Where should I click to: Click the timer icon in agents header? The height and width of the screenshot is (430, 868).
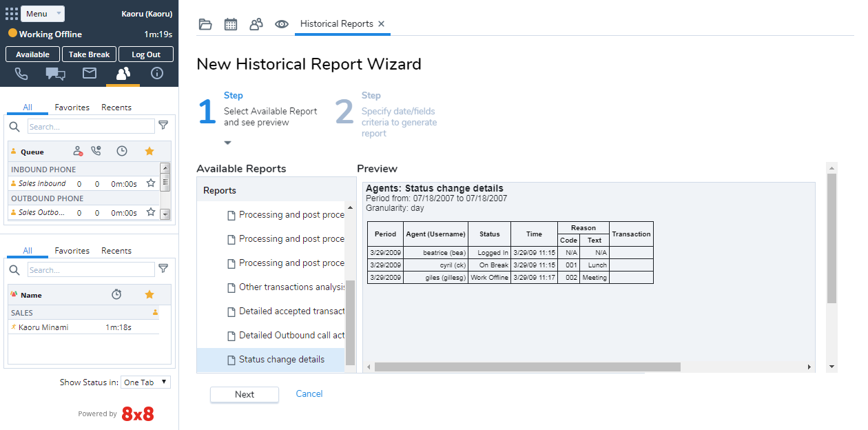[x=116, y=294]
